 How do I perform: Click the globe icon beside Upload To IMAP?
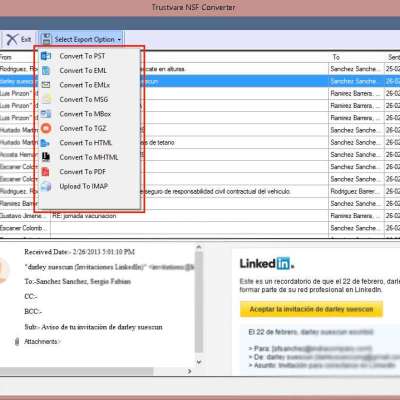tap(46, 186)
